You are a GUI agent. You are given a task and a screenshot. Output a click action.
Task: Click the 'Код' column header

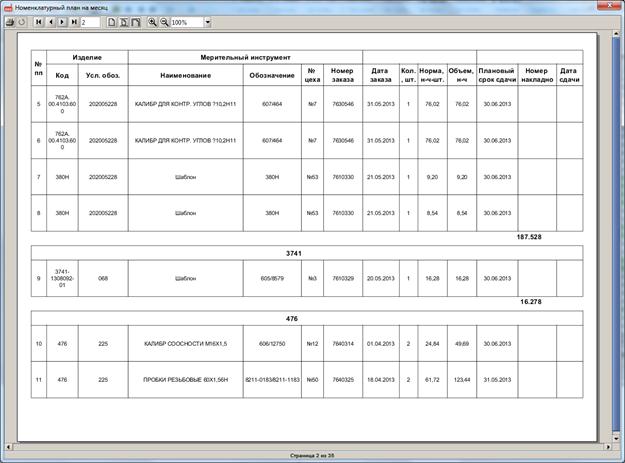click(x=62, y=75)
